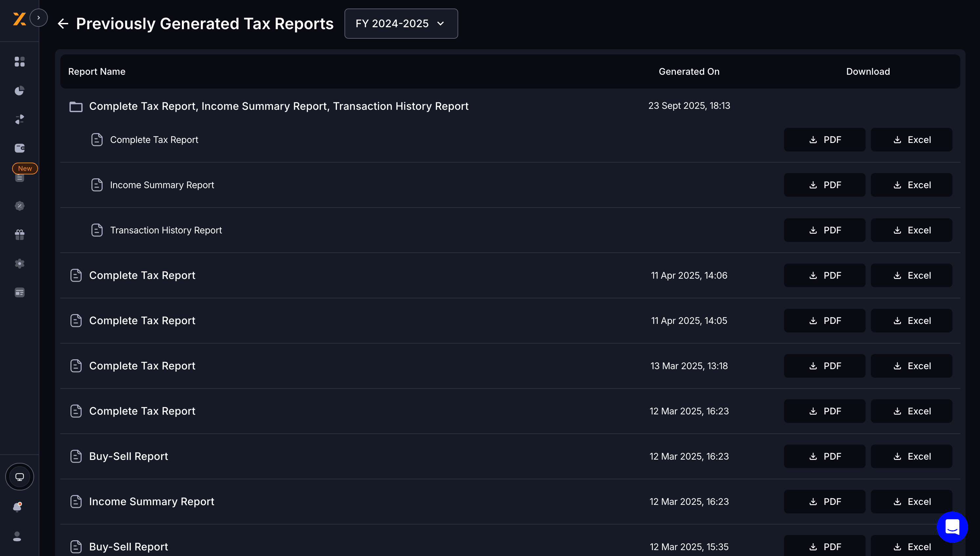This screenshot has width=980, height=556.
Task: Expand the sidebar with chevron button
Action: click(x=39, y=18)
